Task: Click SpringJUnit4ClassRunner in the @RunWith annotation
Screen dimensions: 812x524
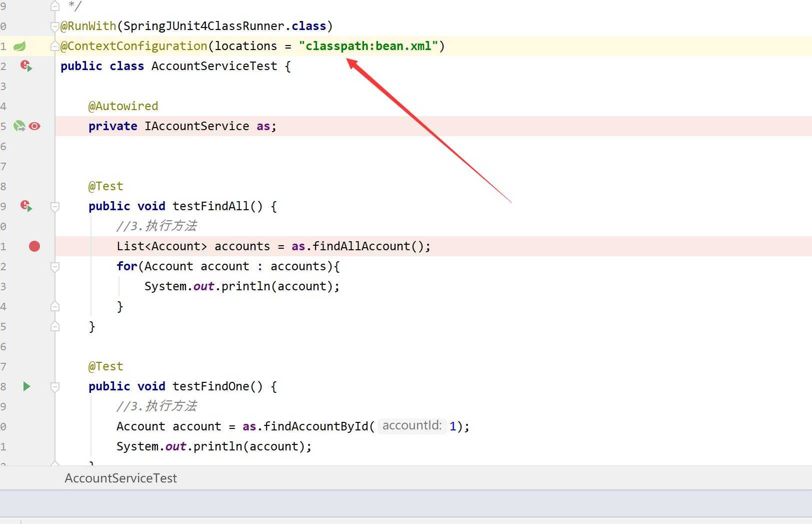Action: [x=204, y=26]
